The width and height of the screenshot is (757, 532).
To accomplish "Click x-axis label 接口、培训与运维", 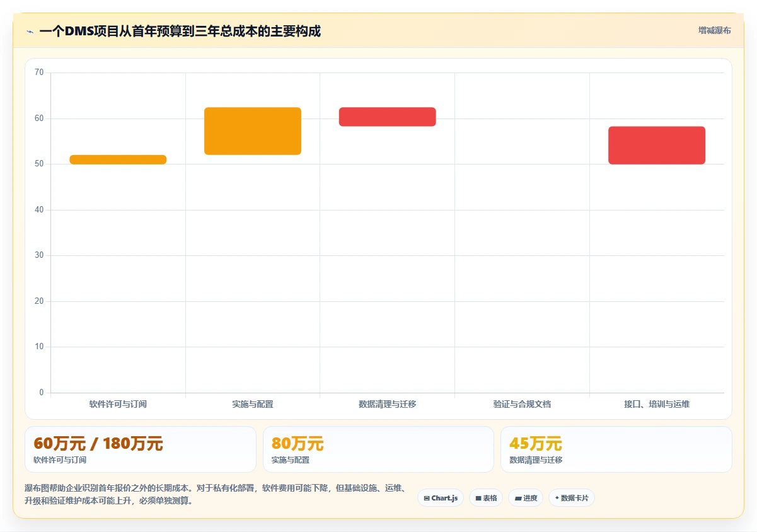I will [657, 404].
